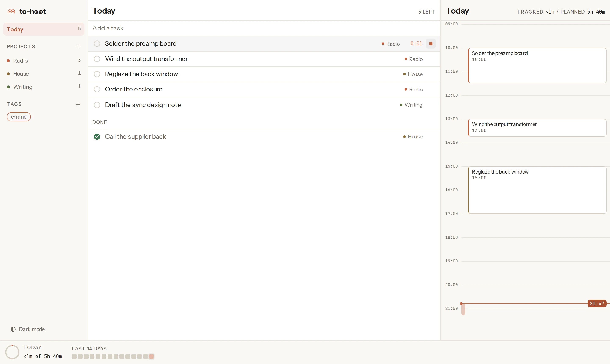
Task: Select Wind the output transformer calendar block
Action: (x=537, y=128)
